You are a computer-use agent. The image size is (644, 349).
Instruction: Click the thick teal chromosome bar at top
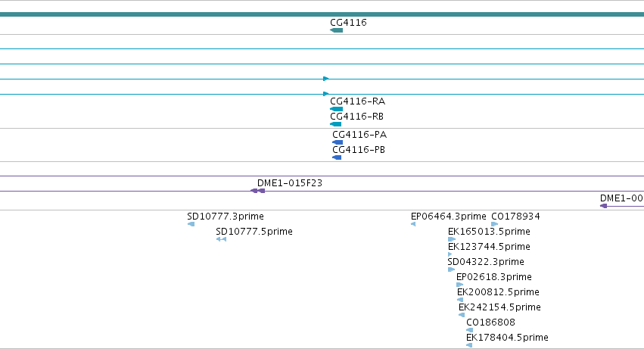[322, 14]
